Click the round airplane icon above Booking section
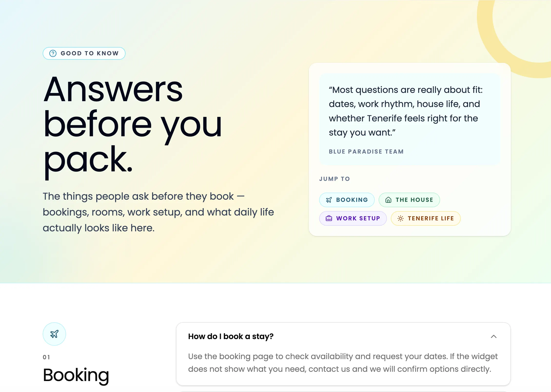This screenshot has width=551, height=392. pyautogui.click(x=54, y=334)
